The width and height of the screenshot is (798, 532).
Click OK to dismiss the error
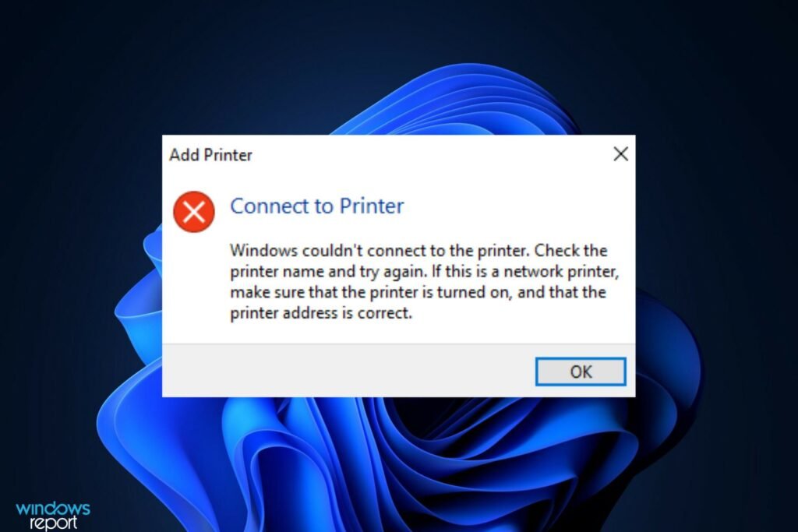click(580, 372)
